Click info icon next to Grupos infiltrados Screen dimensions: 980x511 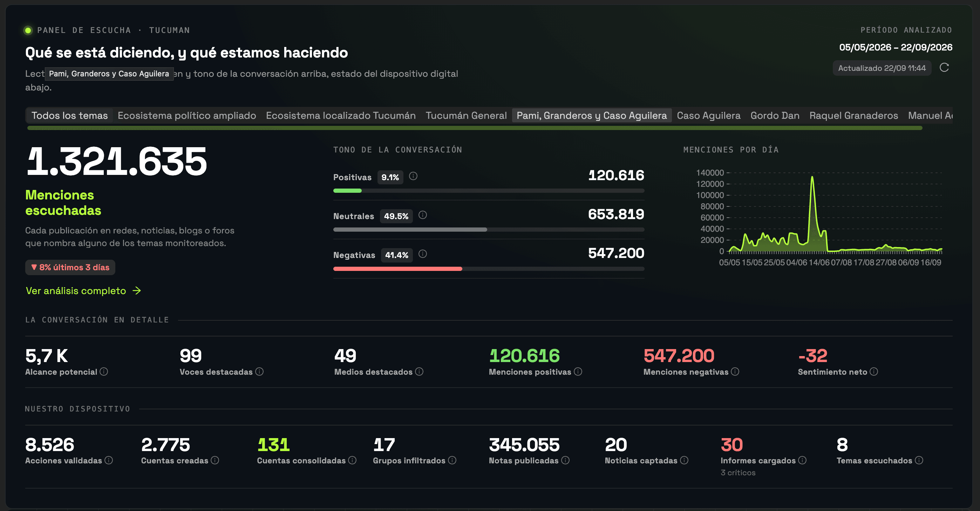coord(451,461)
